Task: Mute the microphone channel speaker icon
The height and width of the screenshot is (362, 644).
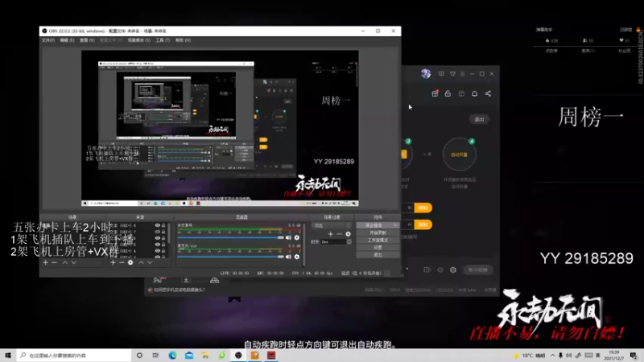Action: [288, 257]
